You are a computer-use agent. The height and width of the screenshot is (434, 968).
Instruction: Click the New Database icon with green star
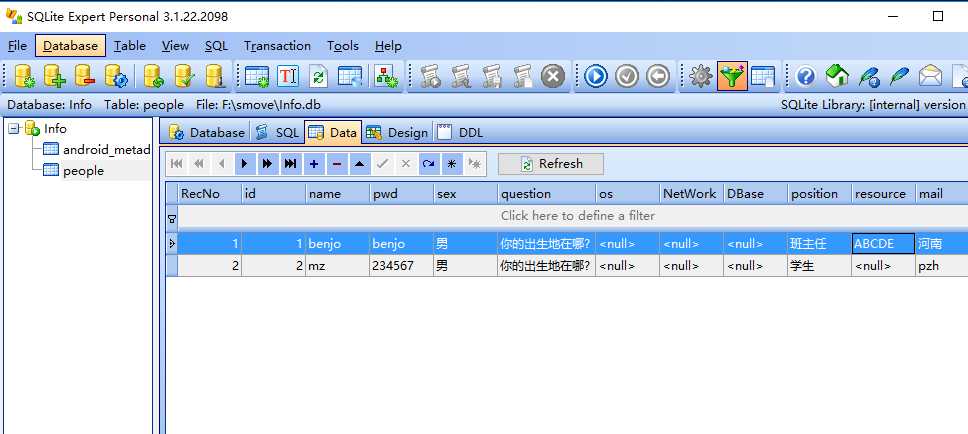(x=25, y=77)
